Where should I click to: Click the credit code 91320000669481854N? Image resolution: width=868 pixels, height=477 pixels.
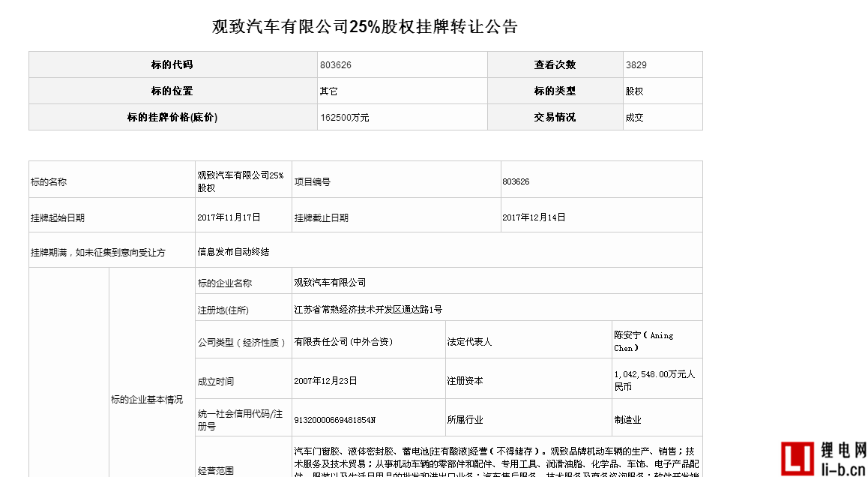[335, 420]
